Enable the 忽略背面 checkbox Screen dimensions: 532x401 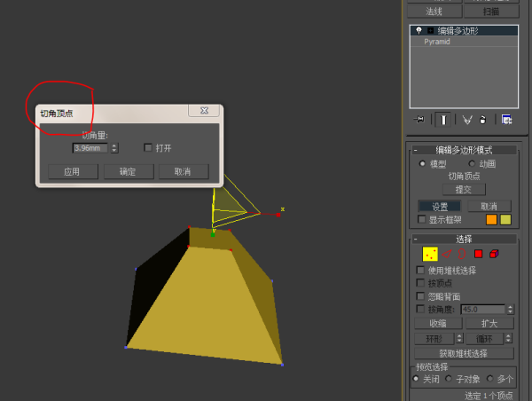(x=420, y=296)
